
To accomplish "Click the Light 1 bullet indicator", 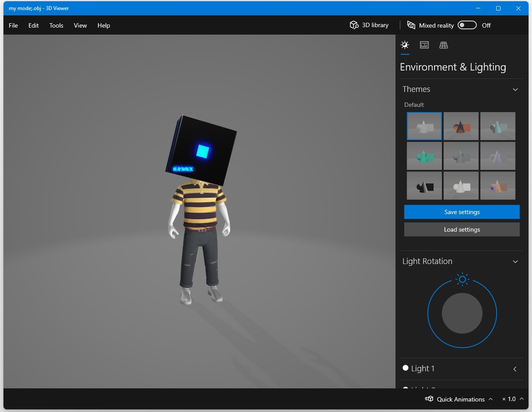I will [405, 368].
